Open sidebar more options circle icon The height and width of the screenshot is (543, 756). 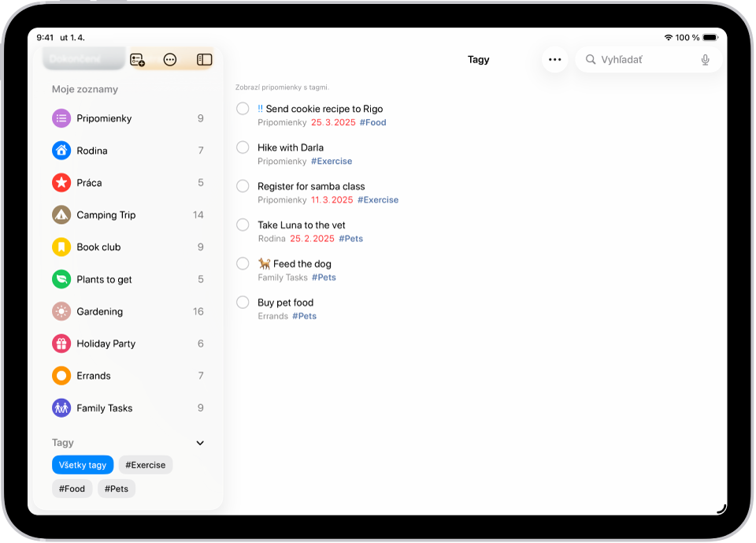pos(170,60)
